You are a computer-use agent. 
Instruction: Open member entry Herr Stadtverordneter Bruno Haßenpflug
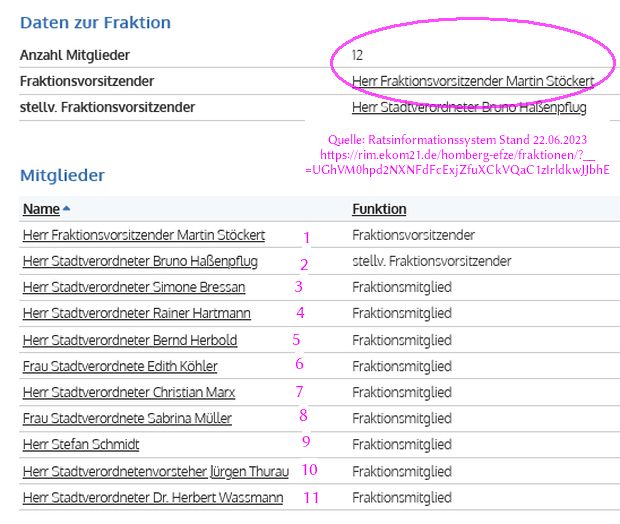coord(140,261)
